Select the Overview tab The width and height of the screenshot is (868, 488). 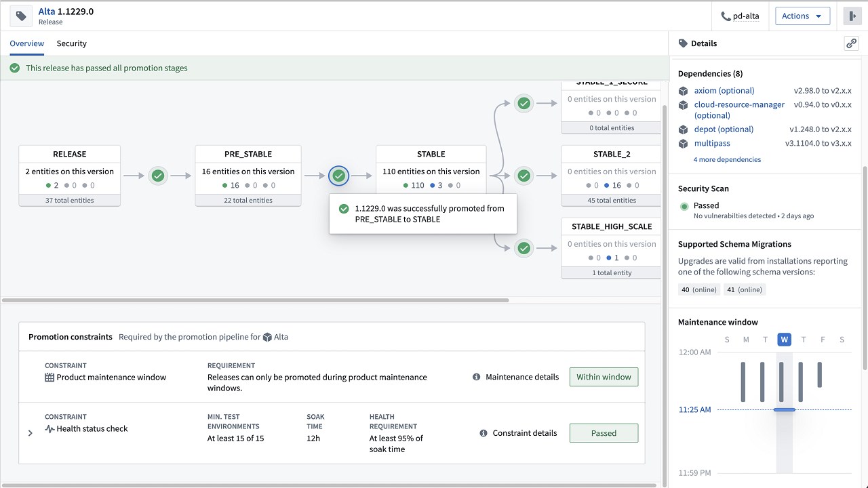[26, 43]
